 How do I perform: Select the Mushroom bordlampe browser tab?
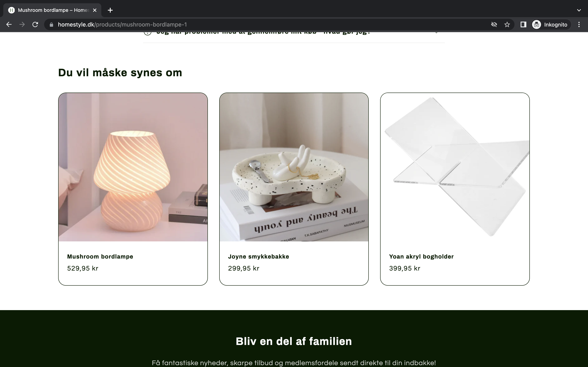coord(52,10)
